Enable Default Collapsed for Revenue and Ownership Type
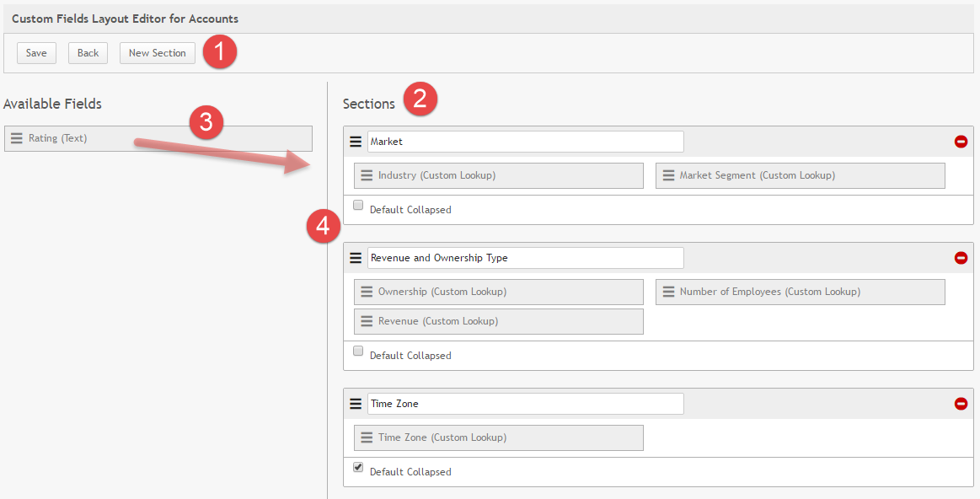This screenshot has height=499, width=980. coord(358,350)
